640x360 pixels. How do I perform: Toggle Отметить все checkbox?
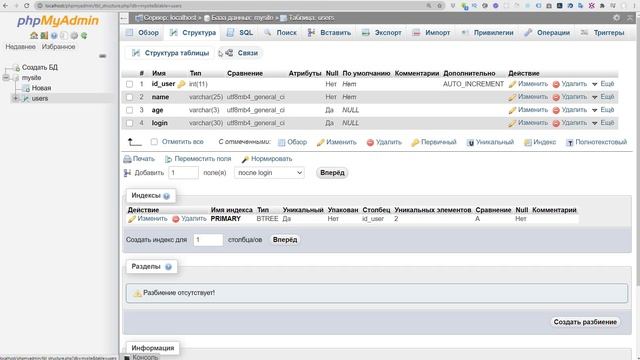pos(154,142)
